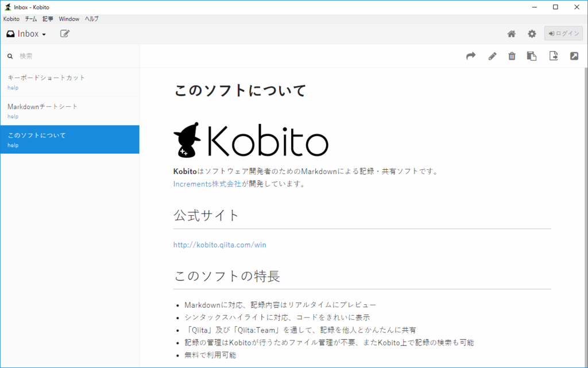Maximize the Kobito window

555,7
